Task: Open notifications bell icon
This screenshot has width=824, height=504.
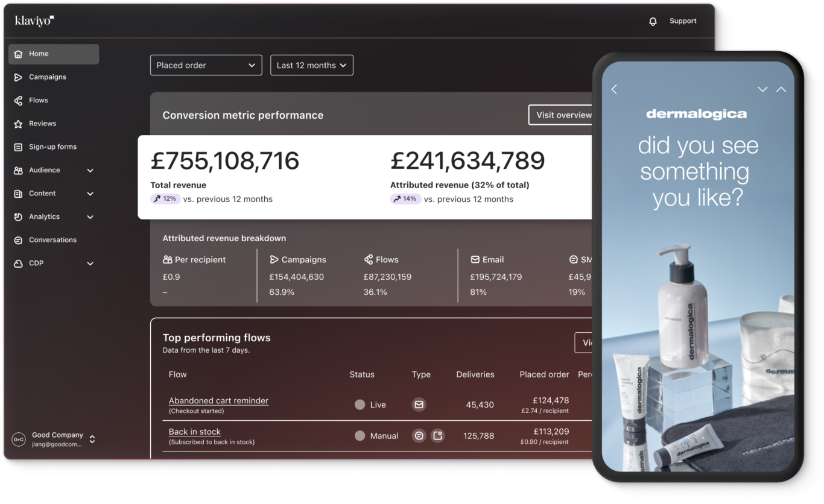Action: click(653, 21)
